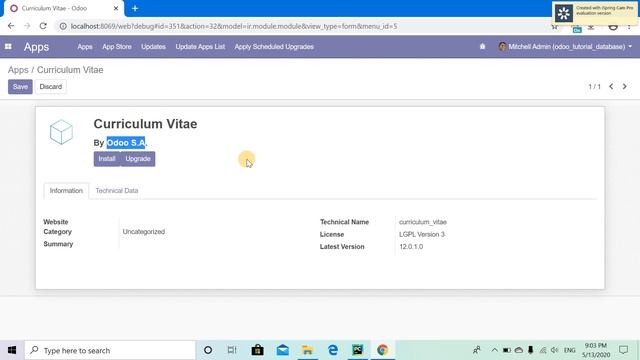Go to previous record with left arrow
The width and height of the screenshot is (640, 360).
[x=611, y=87]
